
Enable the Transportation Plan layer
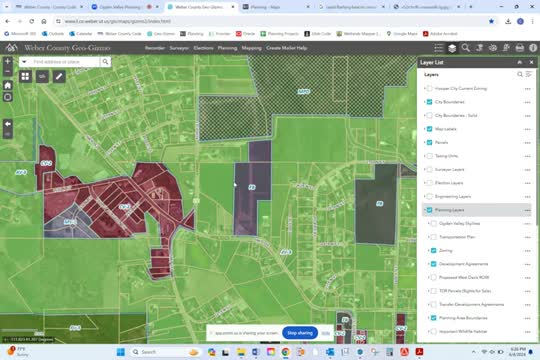434,237
